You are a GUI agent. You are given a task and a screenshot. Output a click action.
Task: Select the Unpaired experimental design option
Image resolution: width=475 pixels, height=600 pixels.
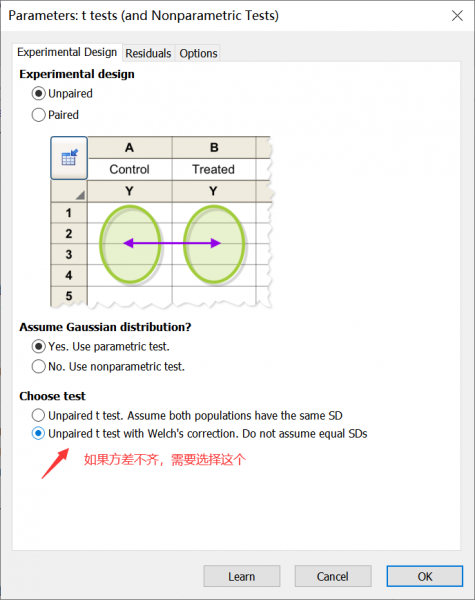(x=62, y=93)
